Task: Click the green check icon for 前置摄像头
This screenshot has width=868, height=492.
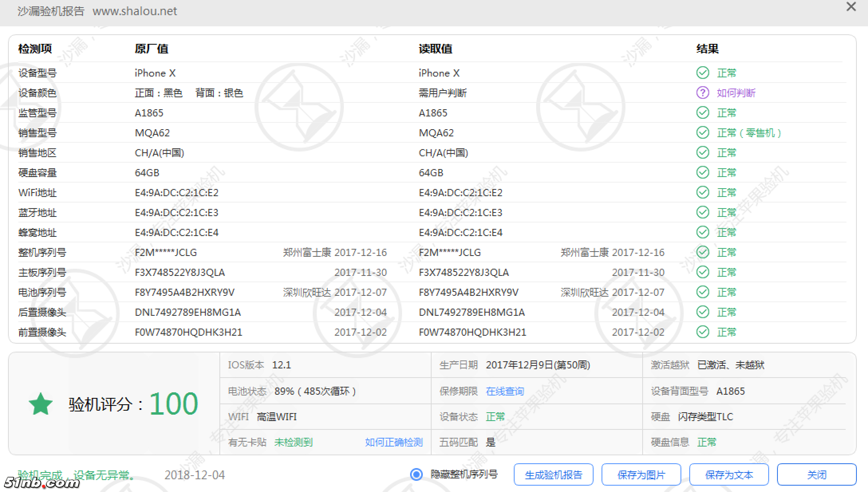Action: (x=702, y=332)
